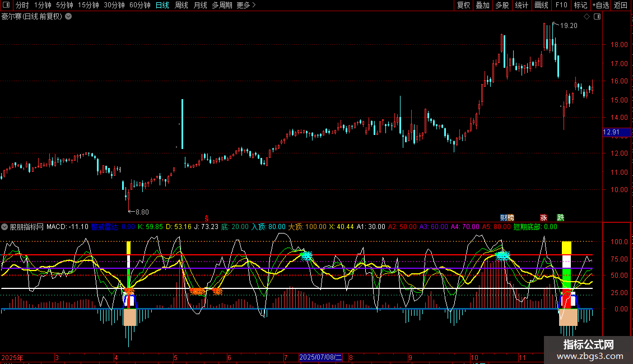Switch to 分时 intraday view

coord(22,5)
